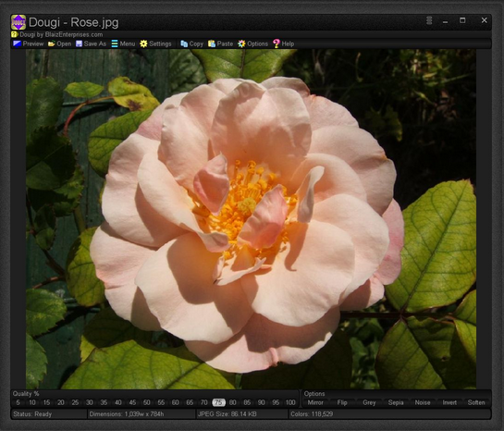Open an image with Open icon

[x=52, y=43]
